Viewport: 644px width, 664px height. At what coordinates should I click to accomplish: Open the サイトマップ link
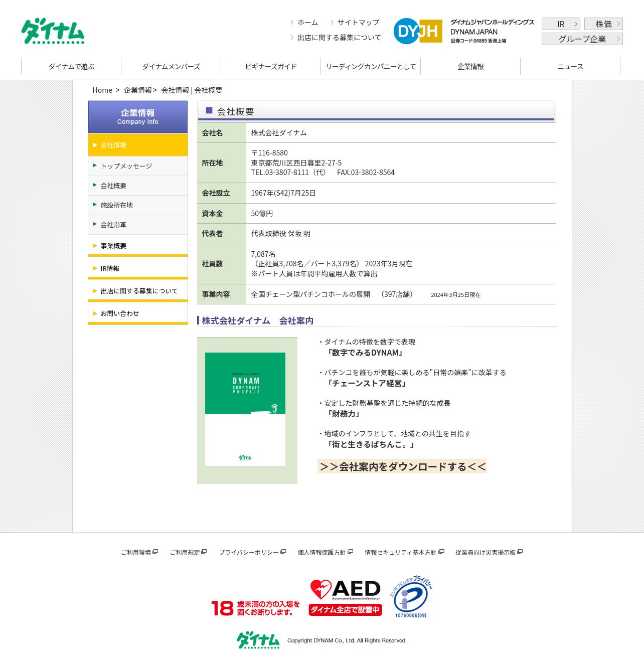tap(358, 23)
